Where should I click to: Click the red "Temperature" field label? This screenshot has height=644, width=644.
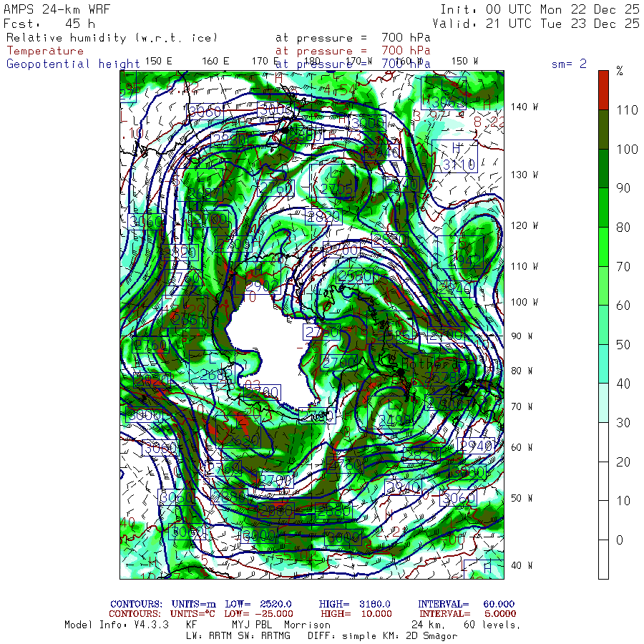coord(45,51)
